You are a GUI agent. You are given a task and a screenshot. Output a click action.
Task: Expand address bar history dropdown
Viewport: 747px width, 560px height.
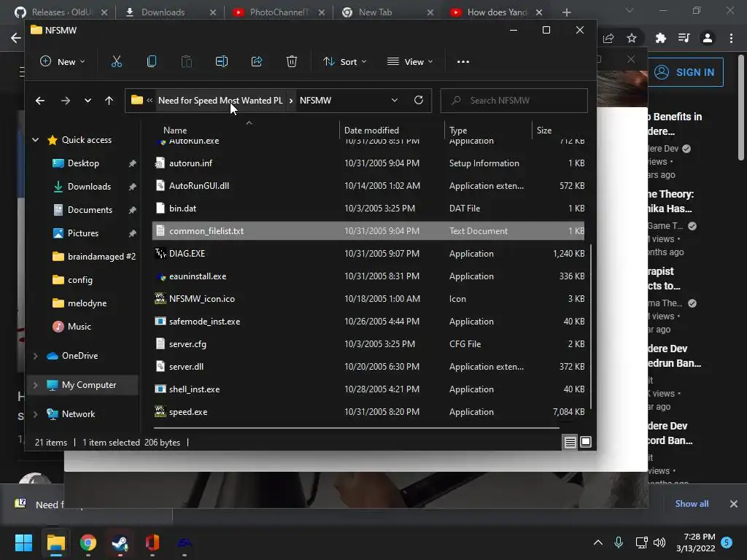coord(395,100)
